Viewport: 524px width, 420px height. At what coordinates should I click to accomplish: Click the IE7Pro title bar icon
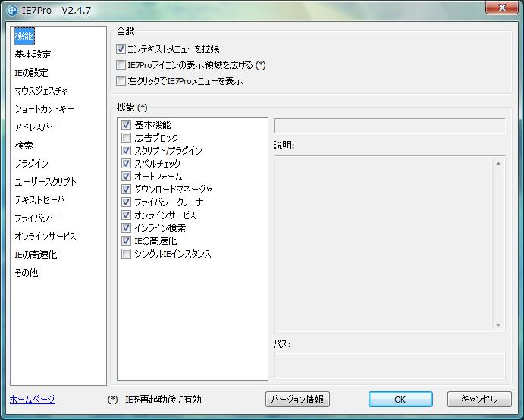coord(12,11)
